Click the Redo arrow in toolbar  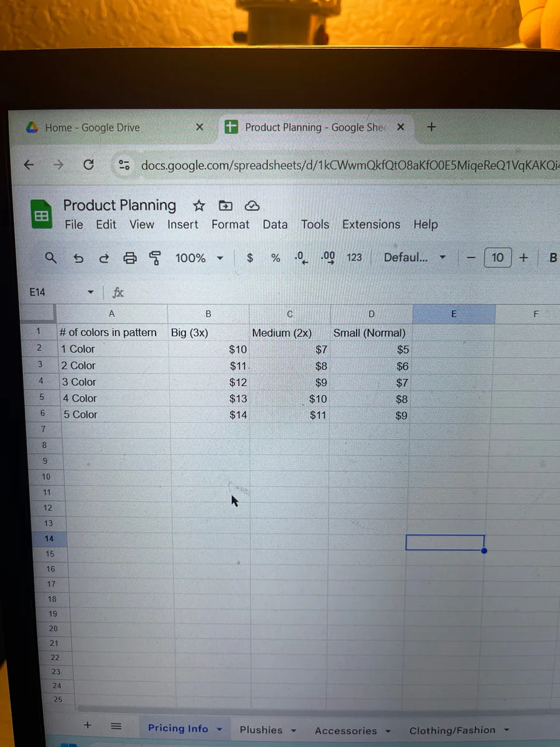(104, 258)
